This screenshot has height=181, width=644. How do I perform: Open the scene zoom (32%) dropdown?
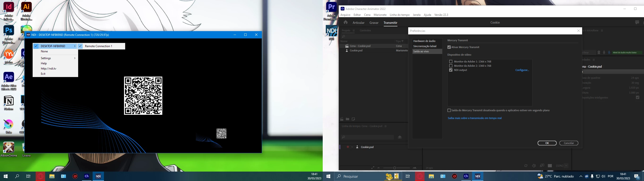pyautogui.click(x=566, y=166)
